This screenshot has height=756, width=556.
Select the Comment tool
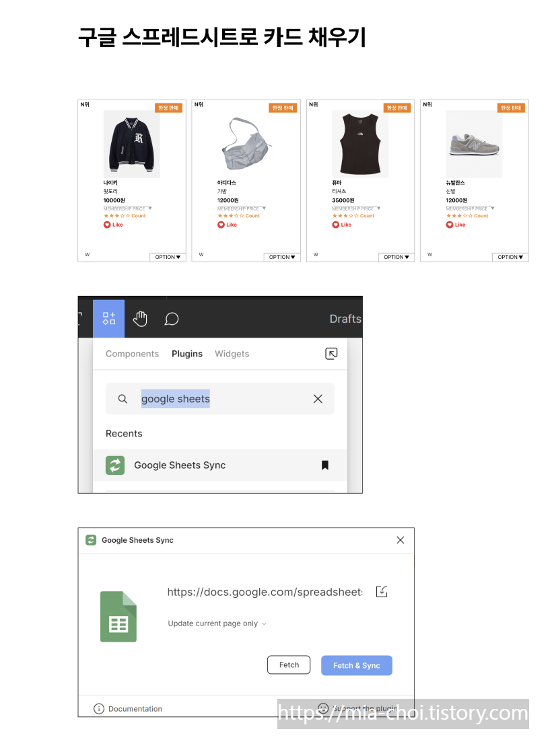coord(172,319)
